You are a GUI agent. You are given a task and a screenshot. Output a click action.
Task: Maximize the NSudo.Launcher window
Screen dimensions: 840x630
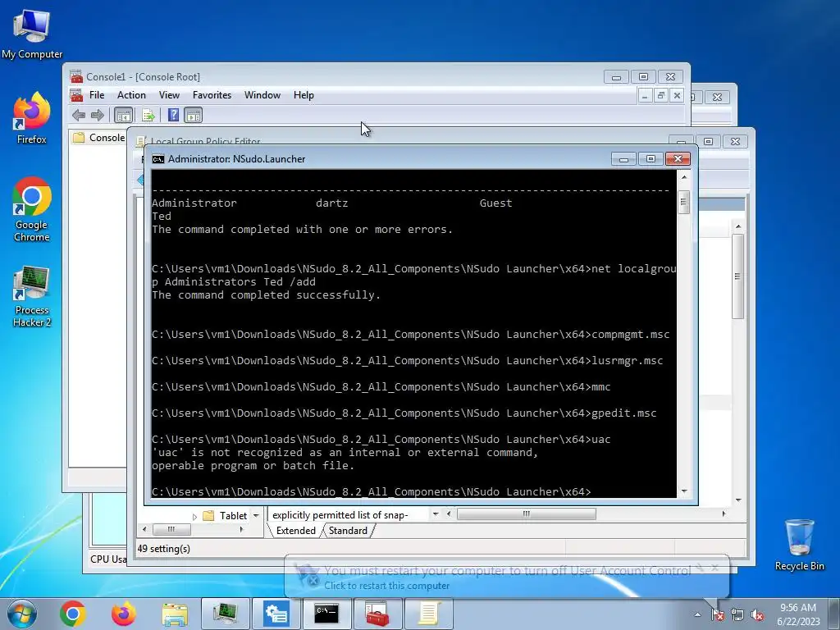click(651, 158)
